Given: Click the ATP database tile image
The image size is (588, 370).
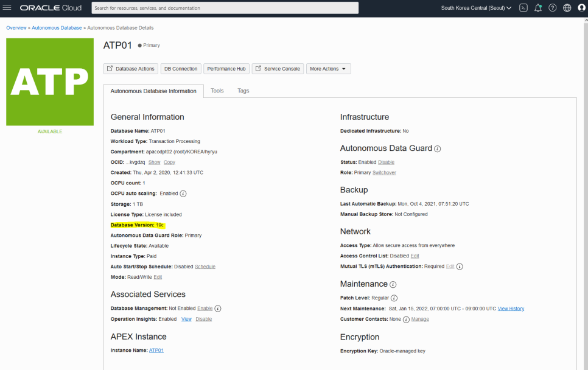Looking at the screenshot, I should point(50,82).
